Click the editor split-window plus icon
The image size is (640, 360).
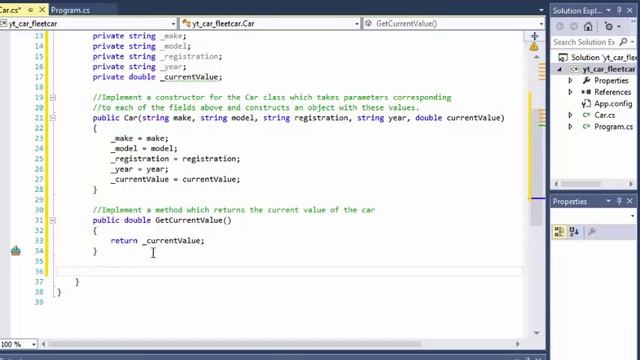pos(534,36)
